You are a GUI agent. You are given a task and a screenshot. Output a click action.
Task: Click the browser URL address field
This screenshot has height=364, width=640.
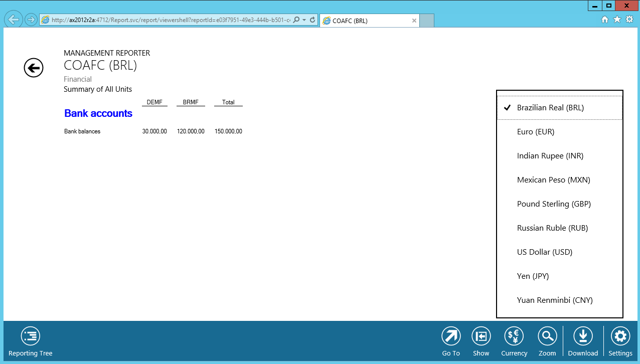pyautogui.click(x=171, y=20)
